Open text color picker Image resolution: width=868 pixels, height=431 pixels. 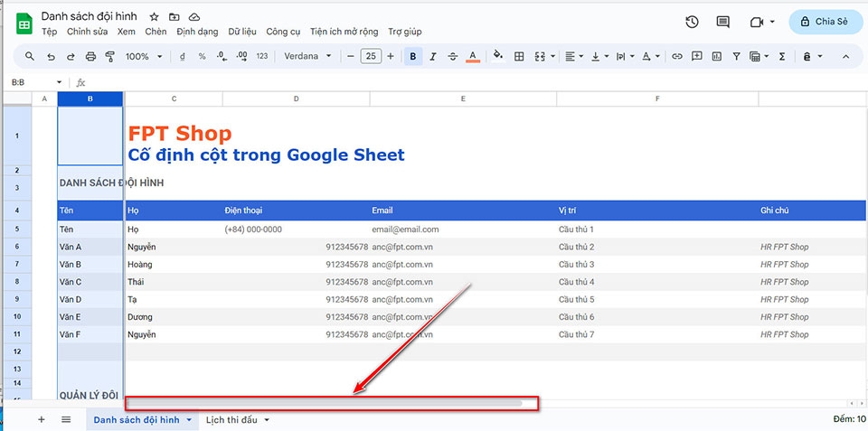point(473,56)
